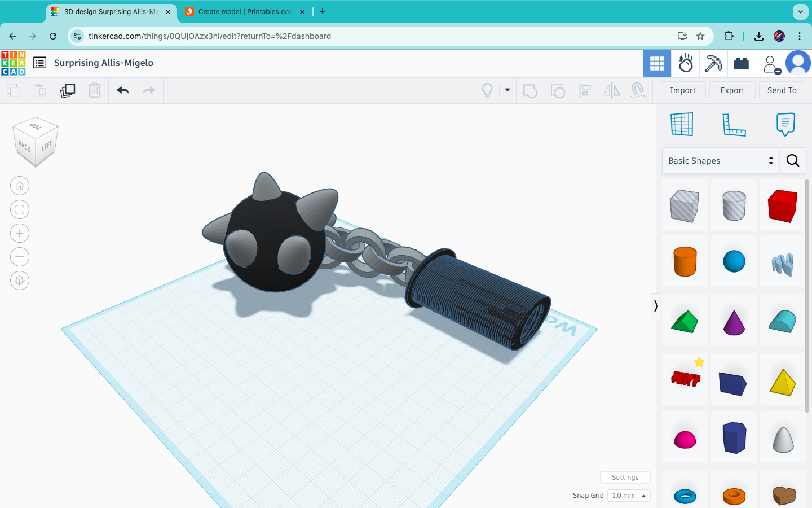Screen dimensions: 812x508
Task: Open the Basic Shapes dropdown
Action: pyautogui.click(x=720, y=161)
